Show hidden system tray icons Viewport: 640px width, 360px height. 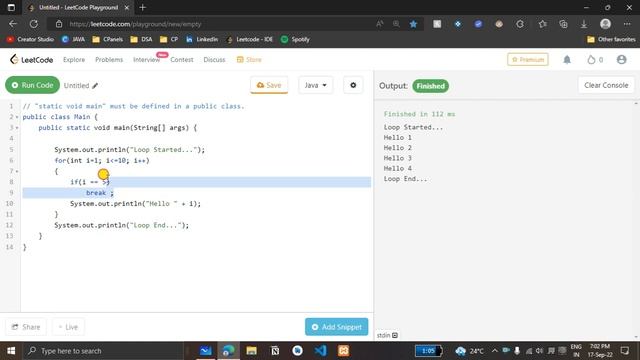495,351
